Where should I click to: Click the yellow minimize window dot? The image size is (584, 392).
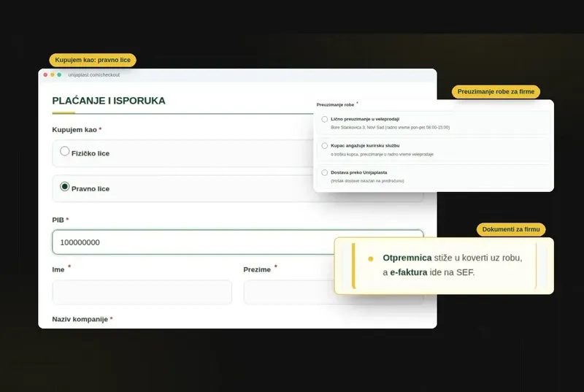pos(53,75)
